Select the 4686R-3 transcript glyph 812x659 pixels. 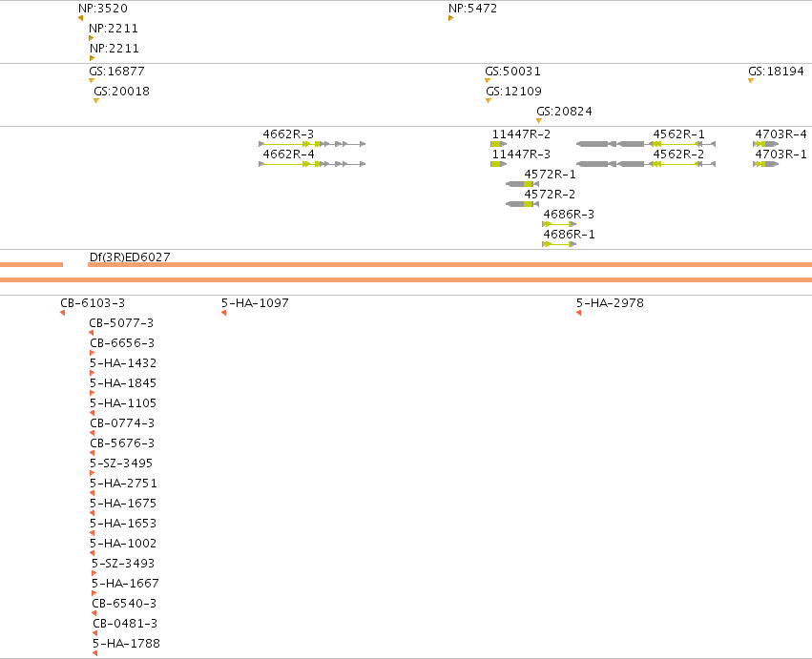[559, 224]
